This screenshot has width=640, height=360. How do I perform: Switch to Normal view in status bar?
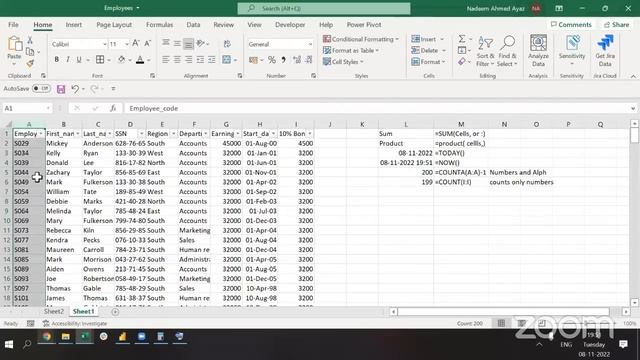click(501, 323)
